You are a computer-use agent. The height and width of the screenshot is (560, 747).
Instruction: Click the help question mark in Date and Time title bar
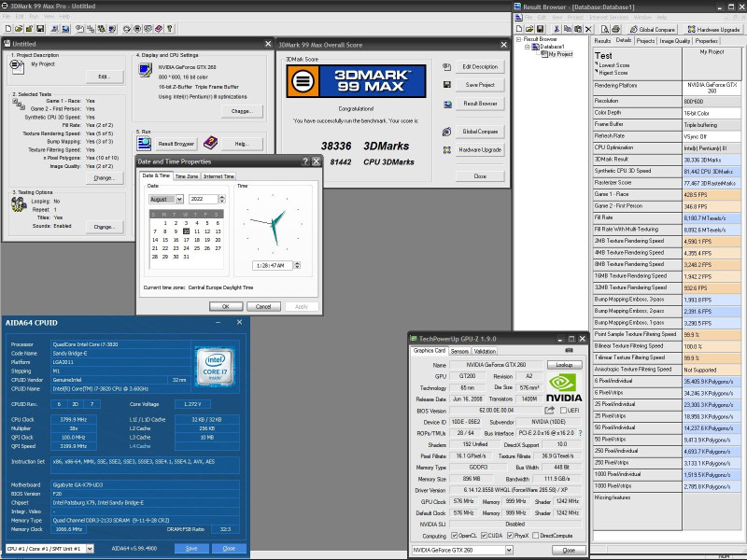(305, 161)
